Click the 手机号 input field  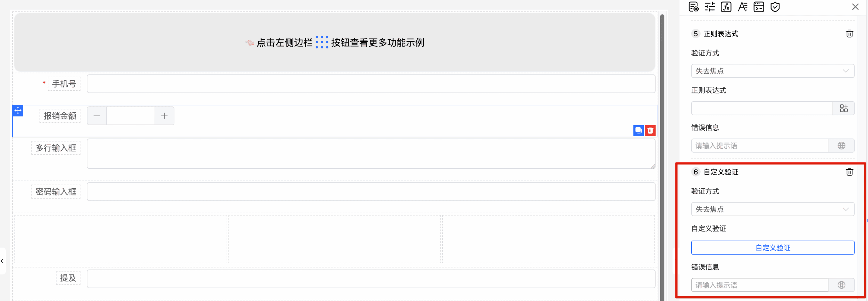point(371,84)
